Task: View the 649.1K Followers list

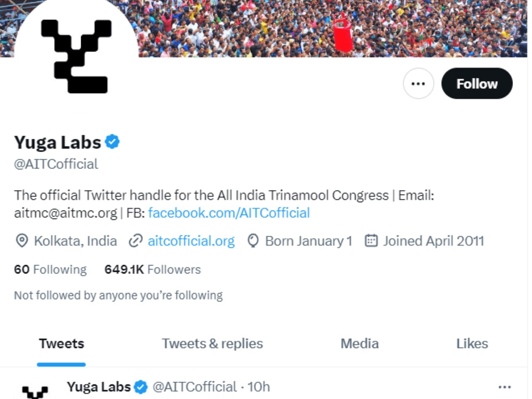Action: (153, 270)
